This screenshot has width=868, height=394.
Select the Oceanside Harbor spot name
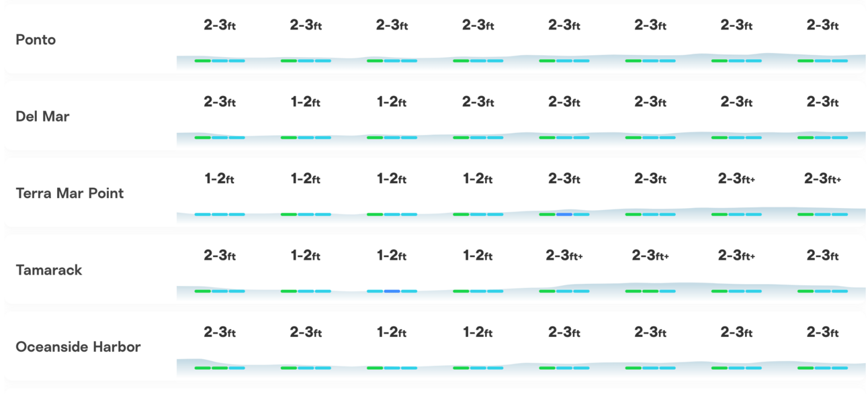click(x=78, y=347)
